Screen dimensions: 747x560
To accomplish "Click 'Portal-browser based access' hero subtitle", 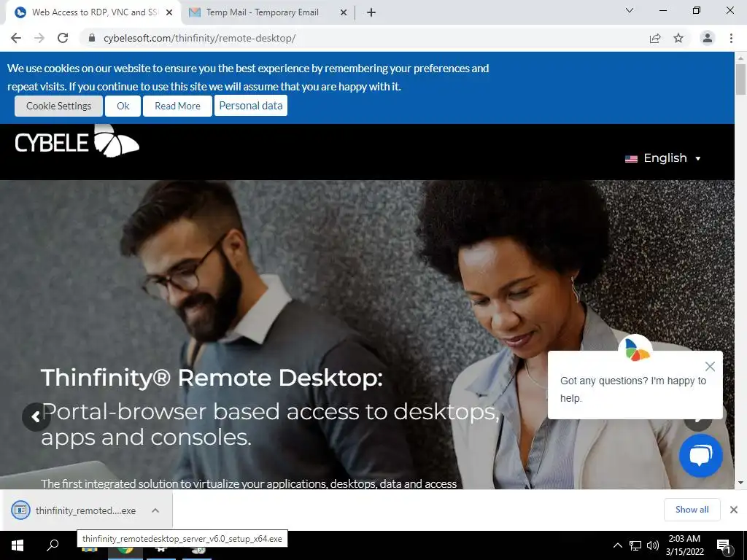I will [270, 424].
